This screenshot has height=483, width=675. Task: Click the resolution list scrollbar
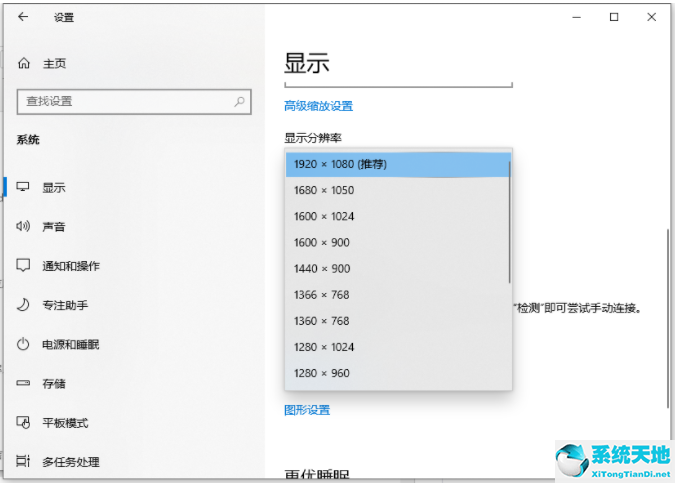point(509,222)
